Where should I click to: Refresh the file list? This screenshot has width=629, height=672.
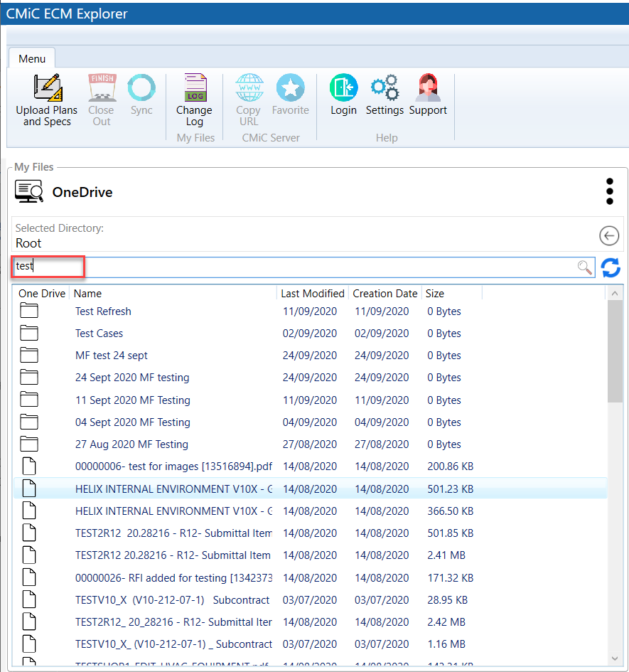coord(611,268)
